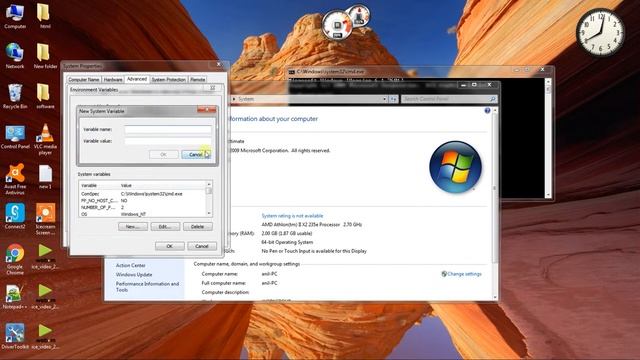Open the ice_video file beside DriverToolkit
The image size is (640, 360).
coord(45,336)
